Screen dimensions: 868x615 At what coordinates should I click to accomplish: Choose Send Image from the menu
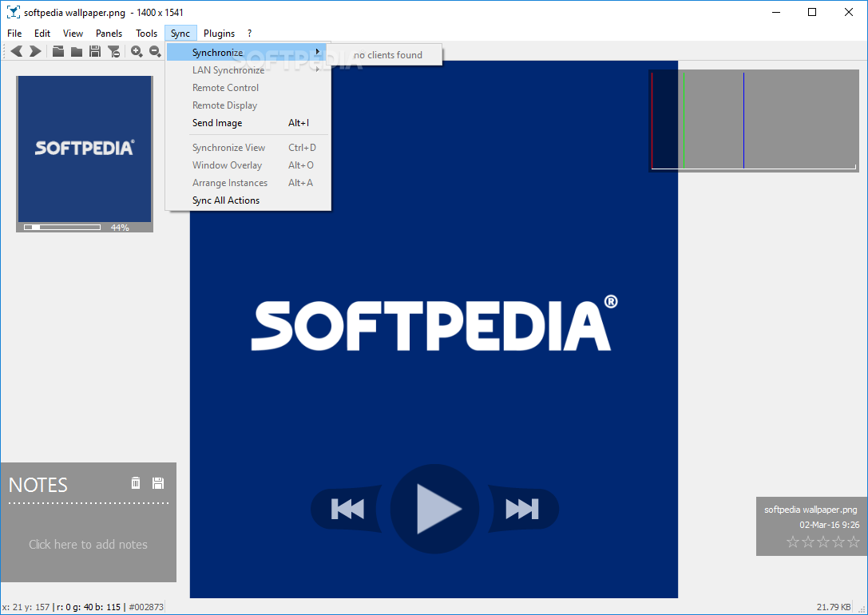tap(247, 123)
